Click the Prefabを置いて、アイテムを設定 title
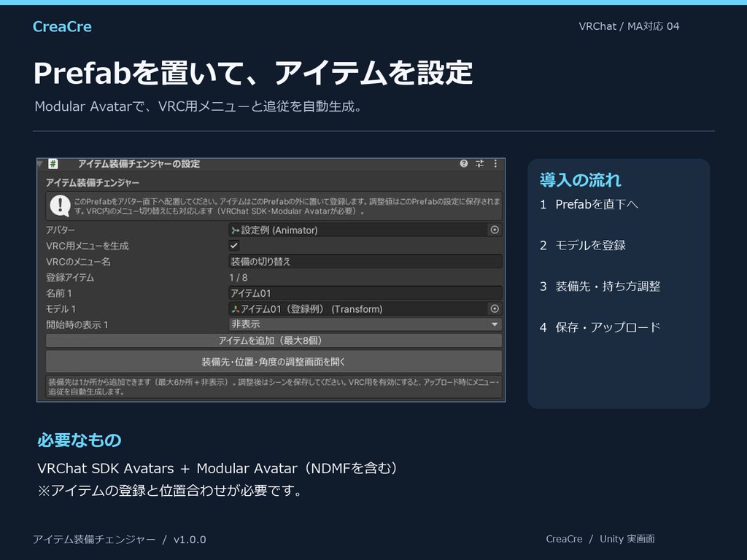747x560 pixels. (x=253, y=73)
